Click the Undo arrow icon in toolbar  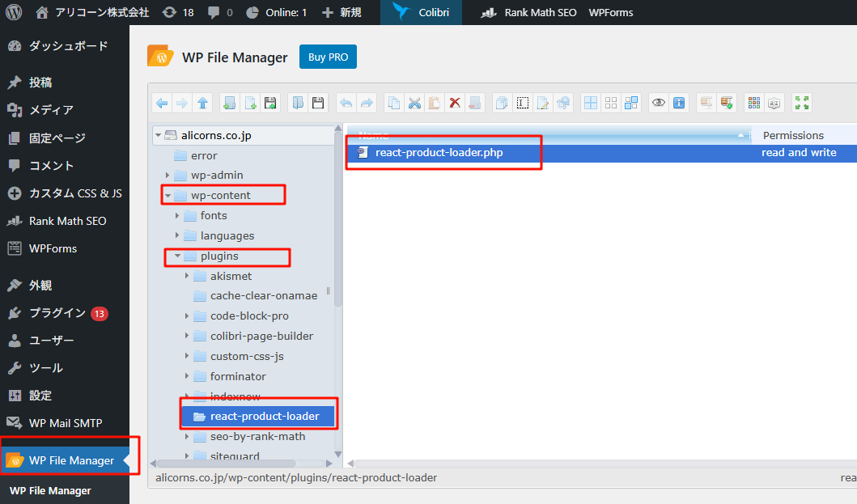pyautogui.click(x=346, y=103)
